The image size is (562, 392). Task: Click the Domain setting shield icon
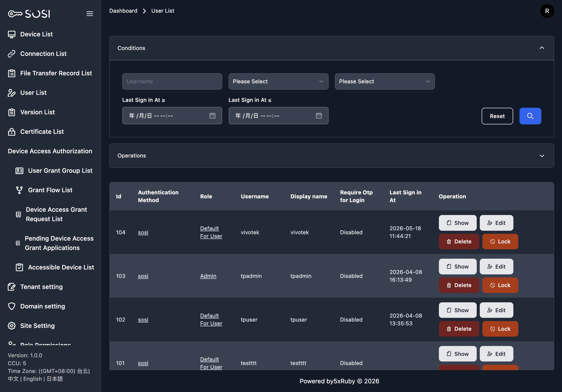point(12,306)
